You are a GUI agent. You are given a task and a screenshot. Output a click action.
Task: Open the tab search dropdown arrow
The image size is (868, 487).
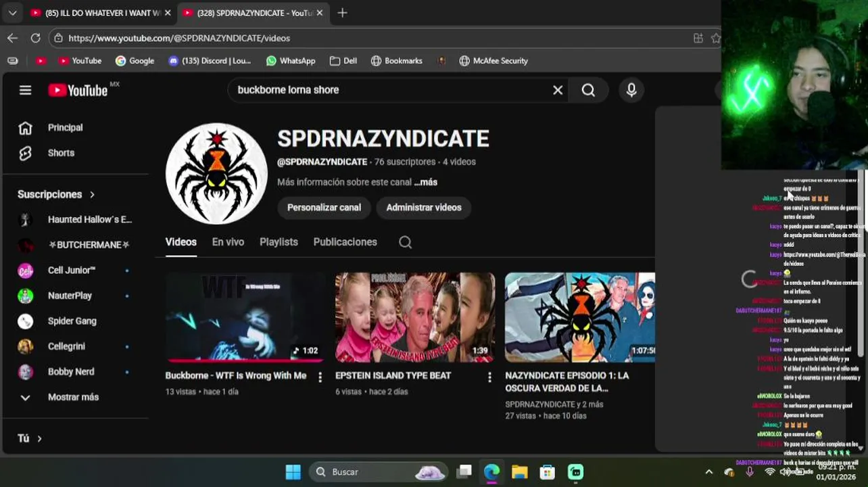[x=12, y=12]
